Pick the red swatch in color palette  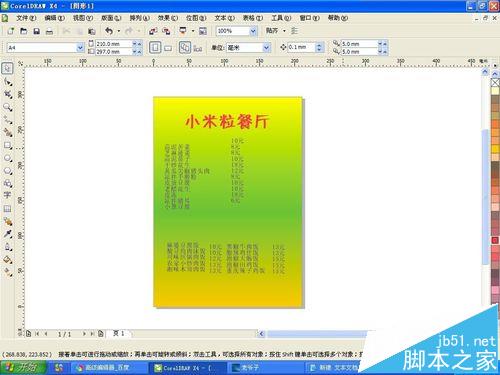tap(495, 240)
